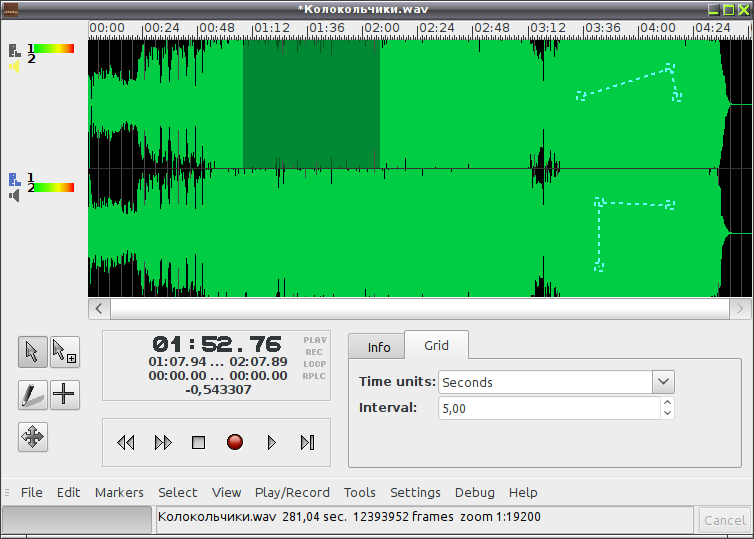Click the waveform scrollbar left arrow

coord(99,309)
